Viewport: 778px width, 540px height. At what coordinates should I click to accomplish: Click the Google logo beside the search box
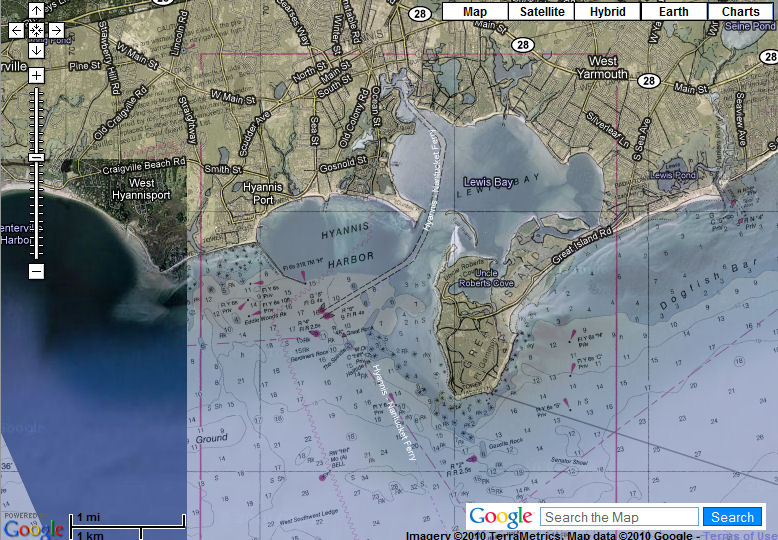pos(501,517)
